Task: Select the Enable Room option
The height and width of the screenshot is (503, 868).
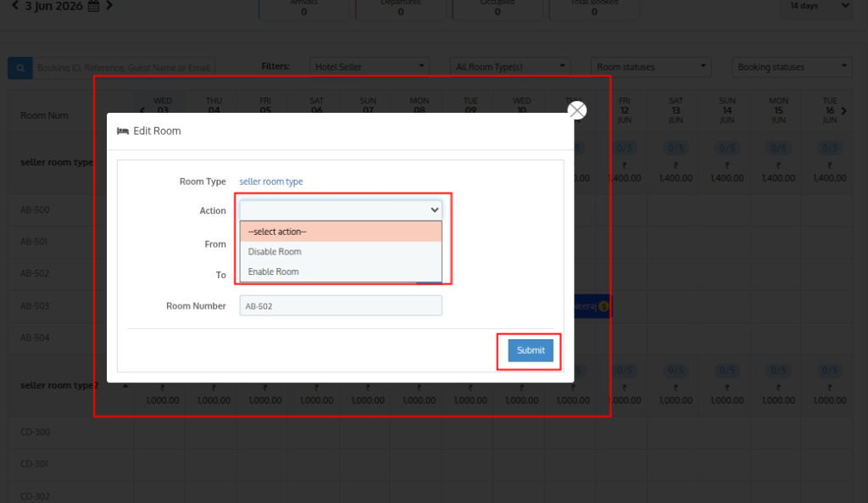Action: pyautogui.click(x=341, y=271)
